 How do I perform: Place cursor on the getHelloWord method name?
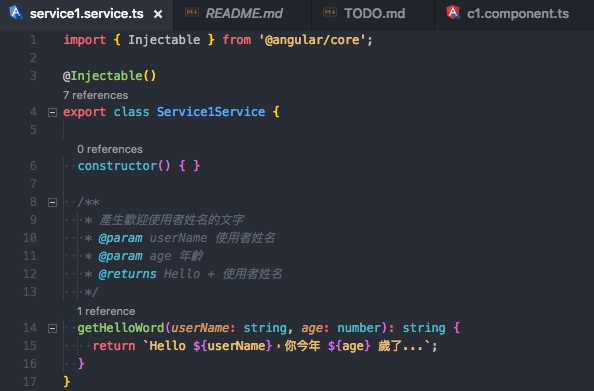(x=121, y=328)
